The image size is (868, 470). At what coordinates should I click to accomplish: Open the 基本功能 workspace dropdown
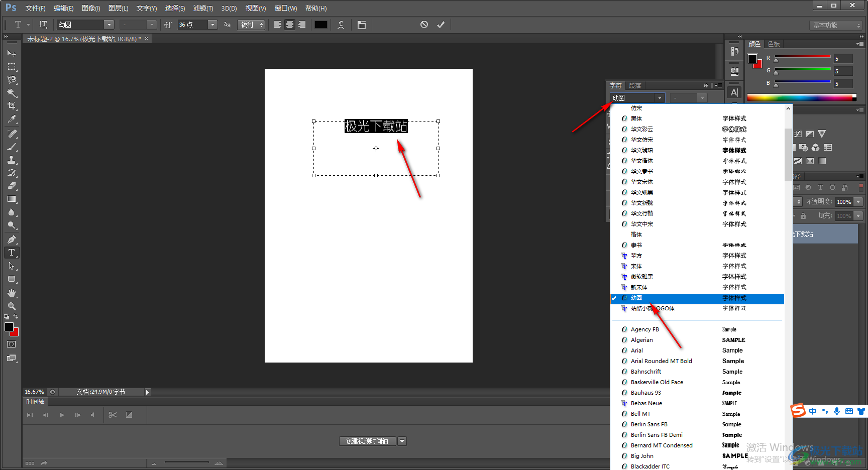tap(836, 25)
